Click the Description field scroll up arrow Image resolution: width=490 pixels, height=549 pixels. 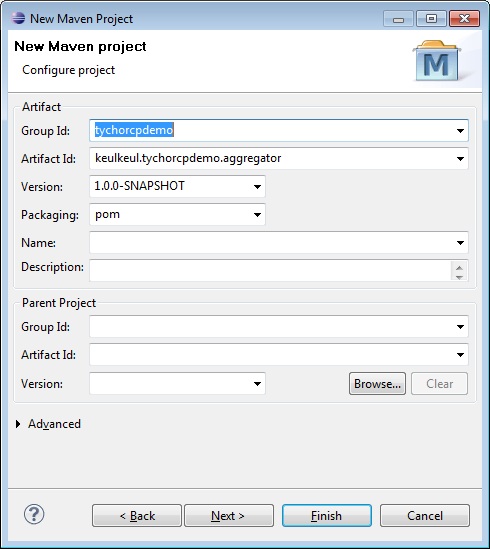point(459,267)
